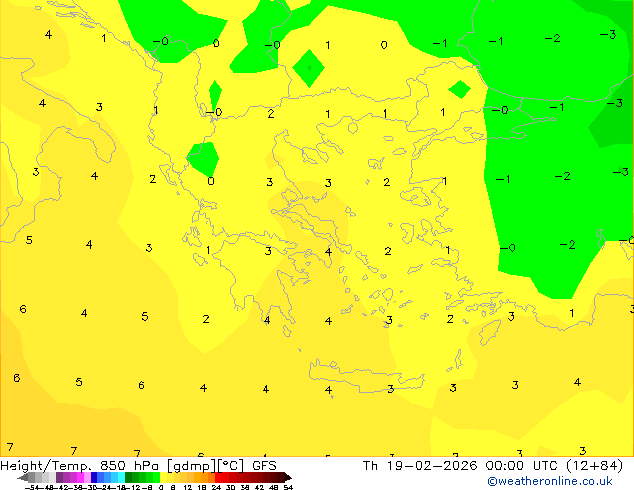Pick the dark blue legend swatch above -30
Image resolution: width=634 pixels, height=490 pixels.
pos(94,477)
